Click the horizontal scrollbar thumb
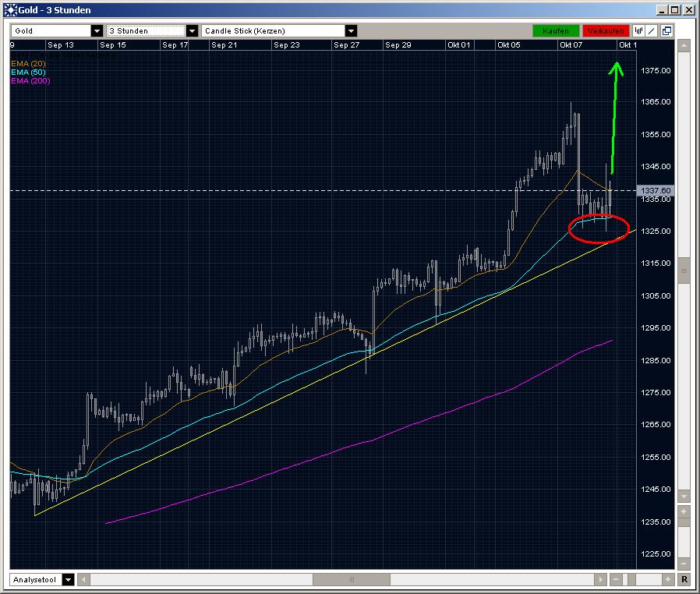Screen dimensions: 700x594 [x=352, y=580]
